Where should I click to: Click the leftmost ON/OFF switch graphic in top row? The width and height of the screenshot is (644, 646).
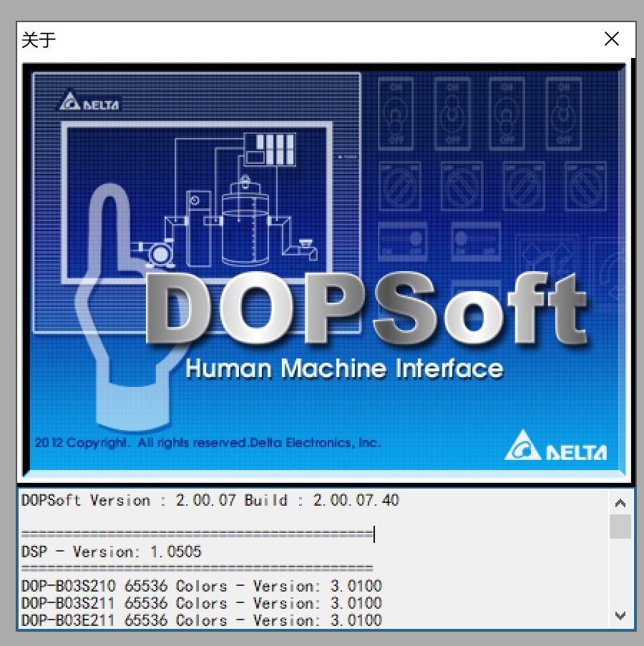point(396,111)
